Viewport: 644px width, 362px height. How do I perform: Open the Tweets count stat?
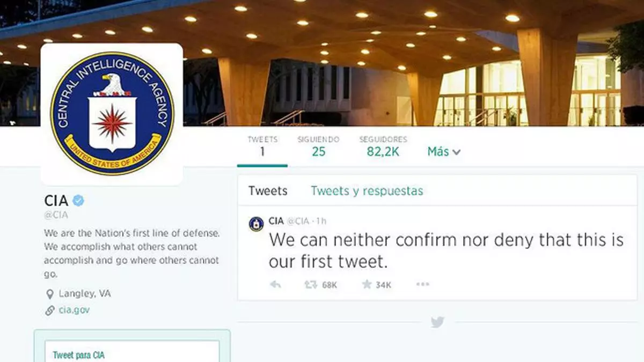coord(262,146)
